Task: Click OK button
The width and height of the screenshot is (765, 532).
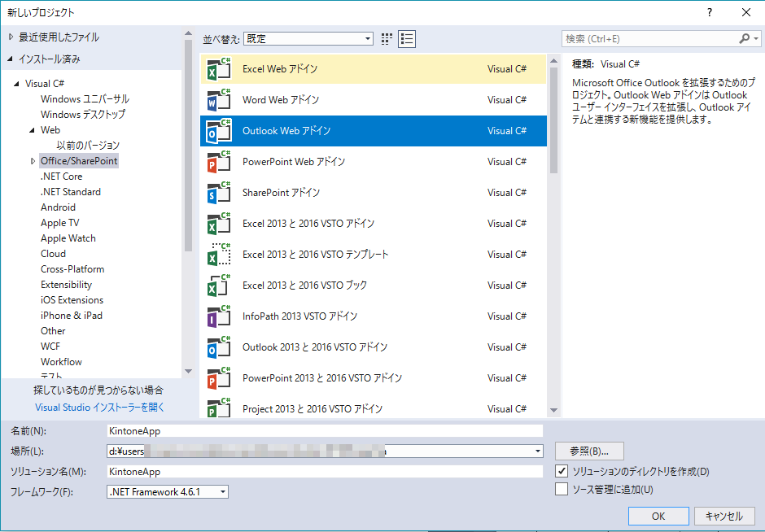Action: click(x=658, y=517)
